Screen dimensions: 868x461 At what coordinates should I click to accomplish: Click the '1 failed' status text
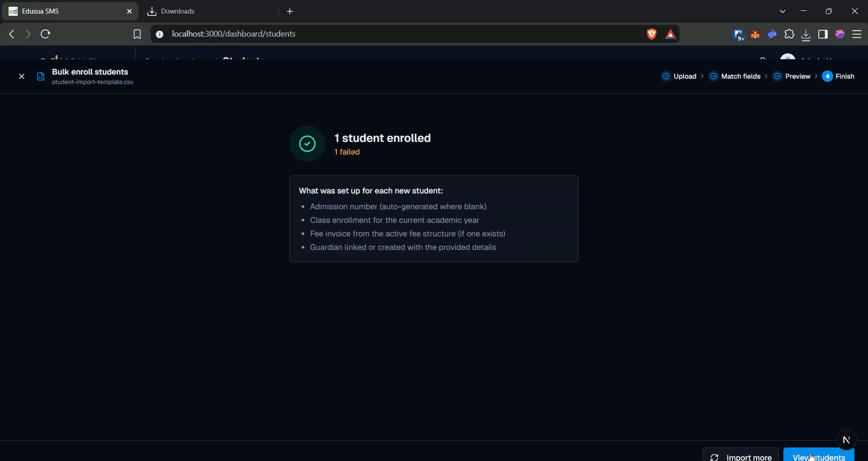[x=347, y=152]
